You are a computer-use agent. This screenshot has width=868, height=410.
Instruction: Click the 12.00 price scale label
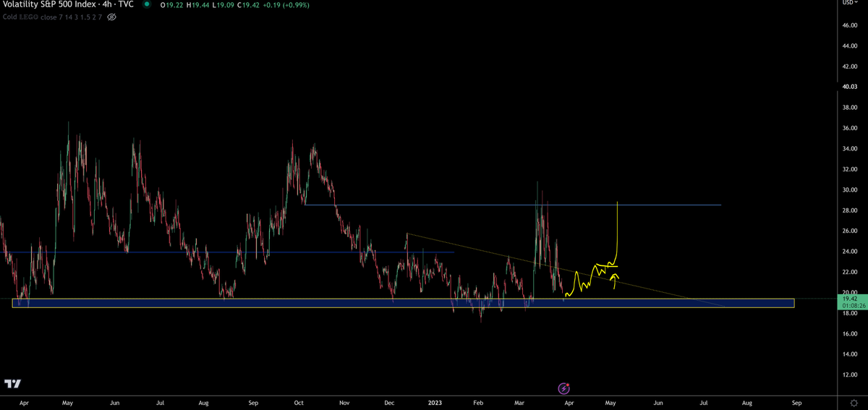(850, 375)
